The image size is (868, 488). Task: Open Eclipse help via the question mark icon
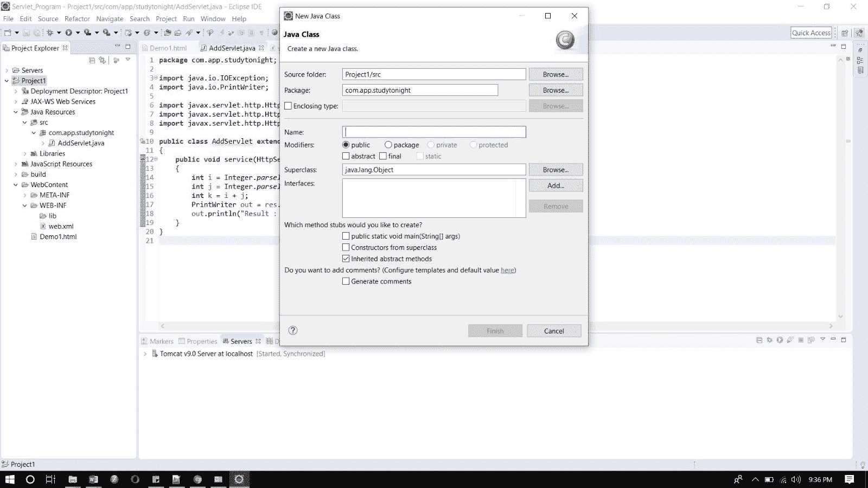pyautogui.click(x=293, y=330)
